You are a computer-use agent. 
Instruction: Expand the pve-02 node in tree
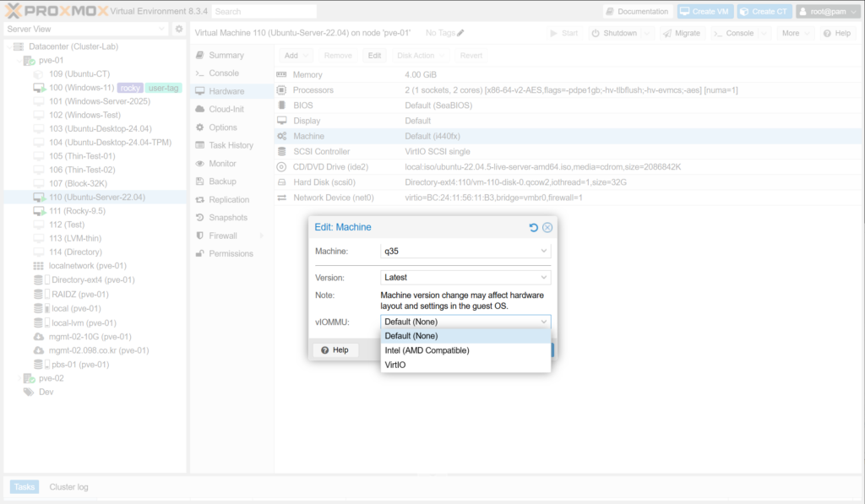[19, 378]
